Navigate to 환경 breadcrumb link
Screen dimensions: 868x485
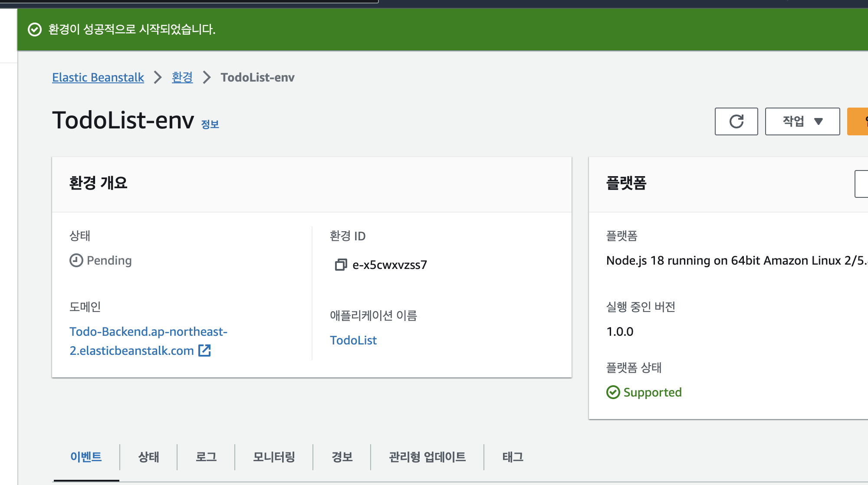[182, 77]
